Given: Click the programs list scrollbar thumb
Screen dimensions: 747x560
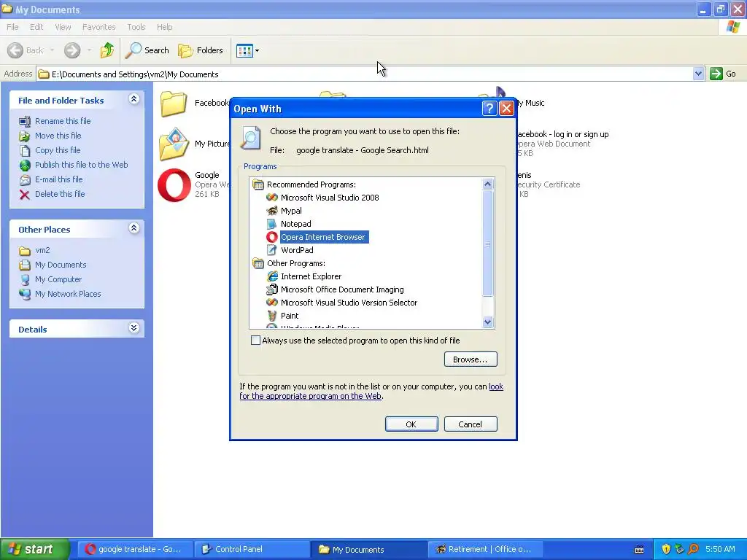Looking at the screenshot, I should click(x=487, y=243).
